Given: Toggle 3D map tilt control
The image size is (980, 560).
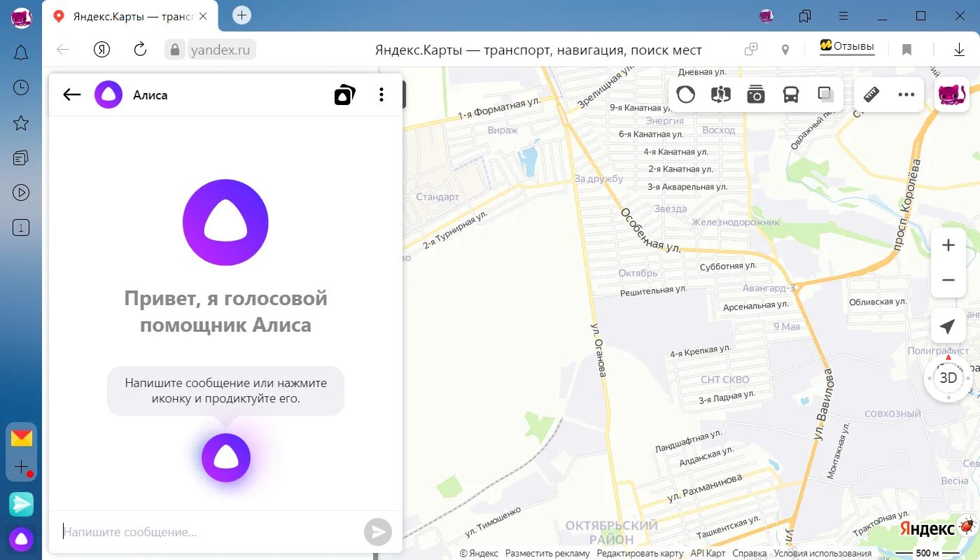Looking at the screenshot, I should pyautogui.click(x=948, y=378).
